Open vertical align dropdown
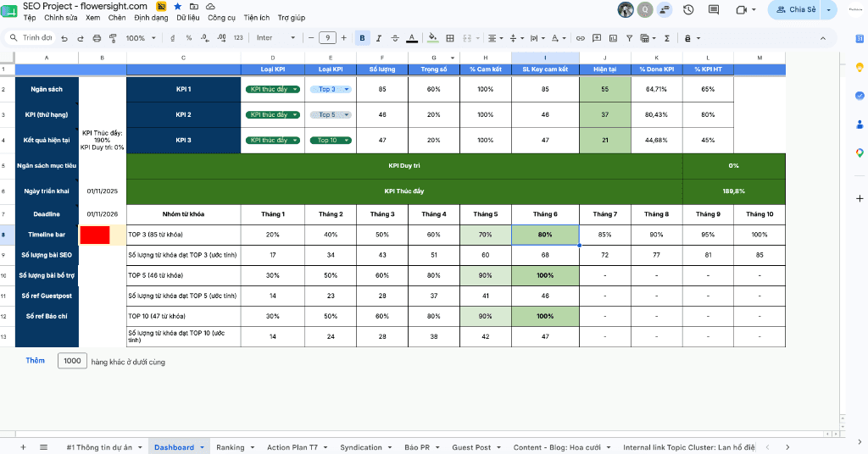Screen dimensions: 868x454 coord(516,38)
